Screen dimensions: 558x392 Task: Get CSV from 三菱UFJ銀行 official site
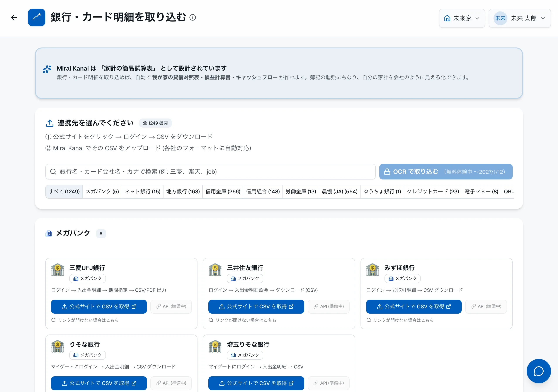point(99,306)
